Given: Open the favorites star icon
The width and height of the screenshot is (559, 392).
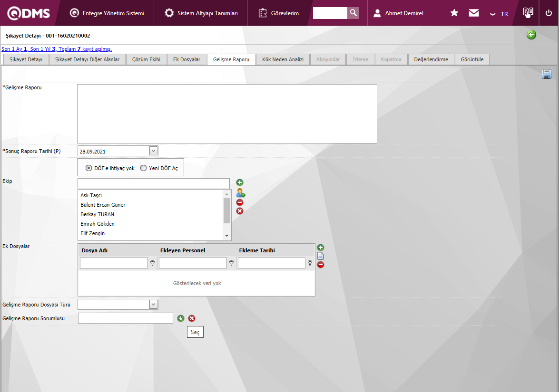Looking at the screenshot, I should (x=454, y=13).
